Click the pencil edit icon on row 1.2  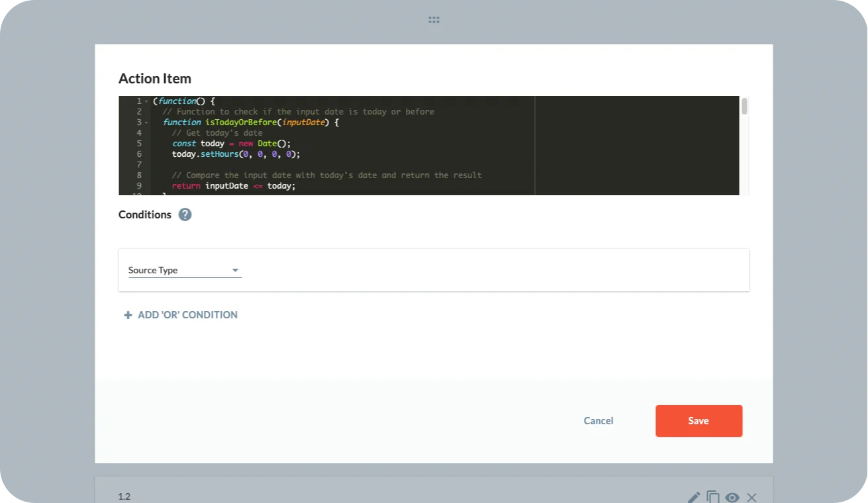[694, 497]
